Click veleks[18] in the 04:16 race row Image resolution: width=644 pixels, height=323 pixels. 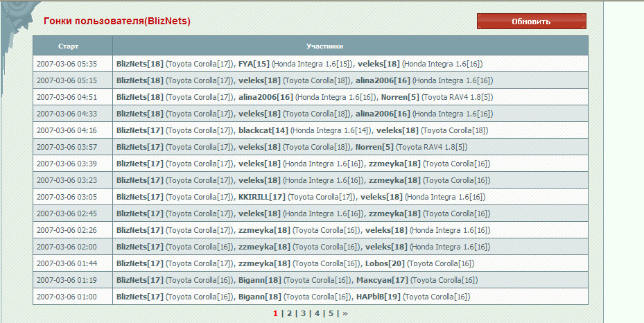tap(397, 130)
